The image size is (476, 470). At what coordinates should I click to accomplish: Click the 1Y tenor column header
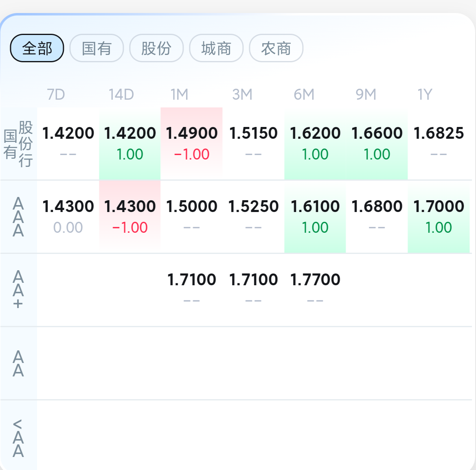pyautogui.click(x=425, y=95)
